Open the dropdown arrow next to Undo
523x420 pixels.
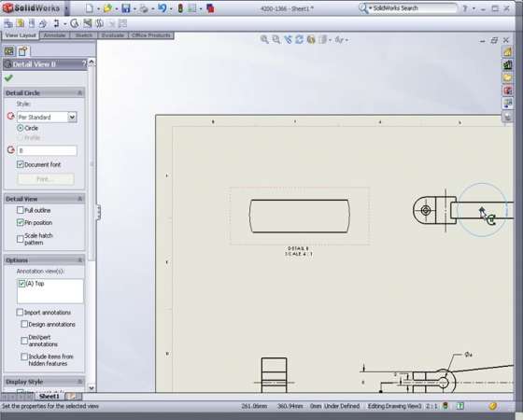(x=171, y=9)
